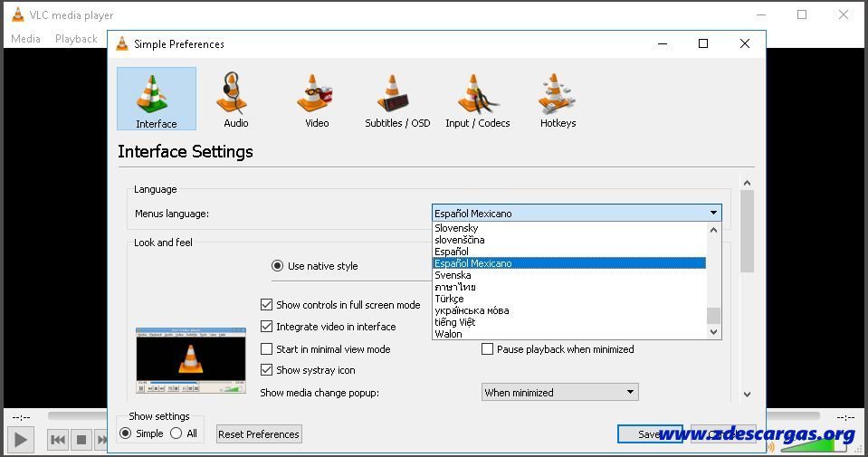The image size is (868, 457).
Task: Click the Stop playback button in VLC window
Action: click(81, 440)
